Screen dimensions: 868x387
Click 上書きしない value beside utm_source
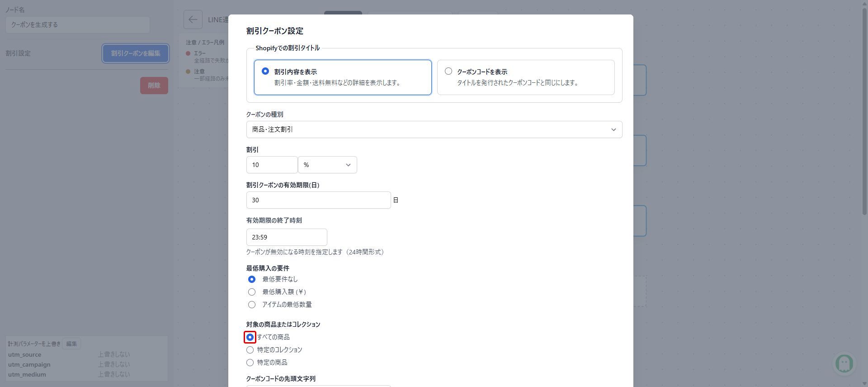pyautogui.click(x=114, y=354)
